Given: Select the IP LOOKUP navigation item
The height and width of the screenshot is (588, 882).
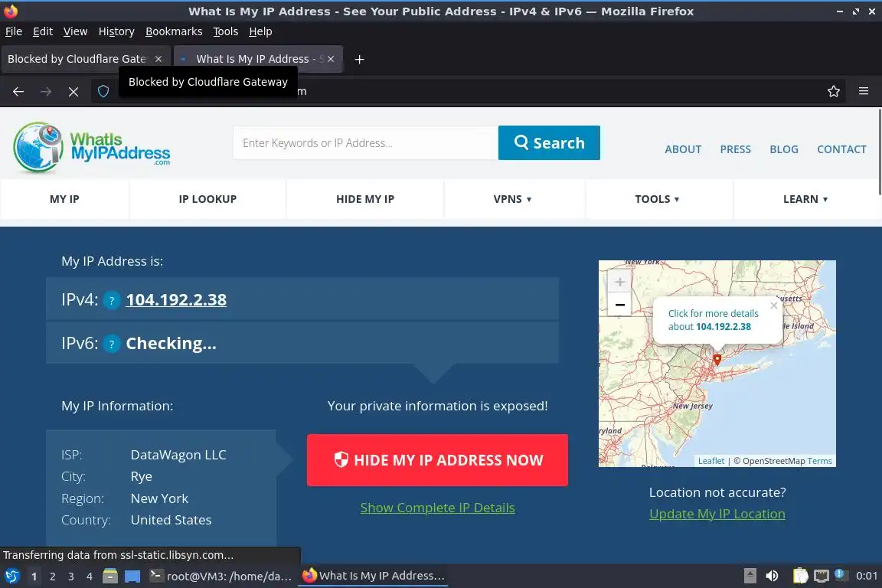Looking at the screenshot, I should 207,199.
